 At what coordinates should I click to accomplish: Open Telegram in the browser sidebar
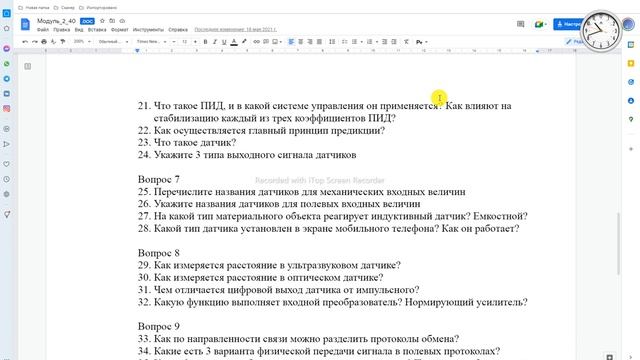point(7,79)
